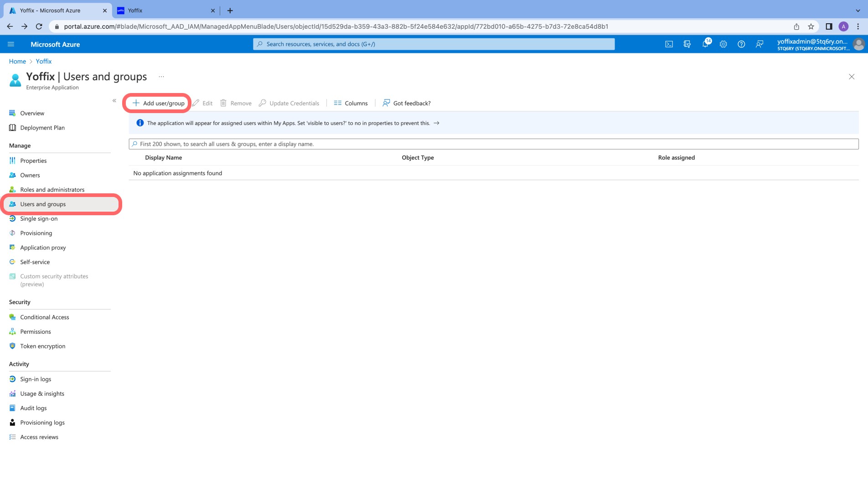The image size is (868, 487).
Task: Open the Feedback icon in header
Action: point(759,44)
